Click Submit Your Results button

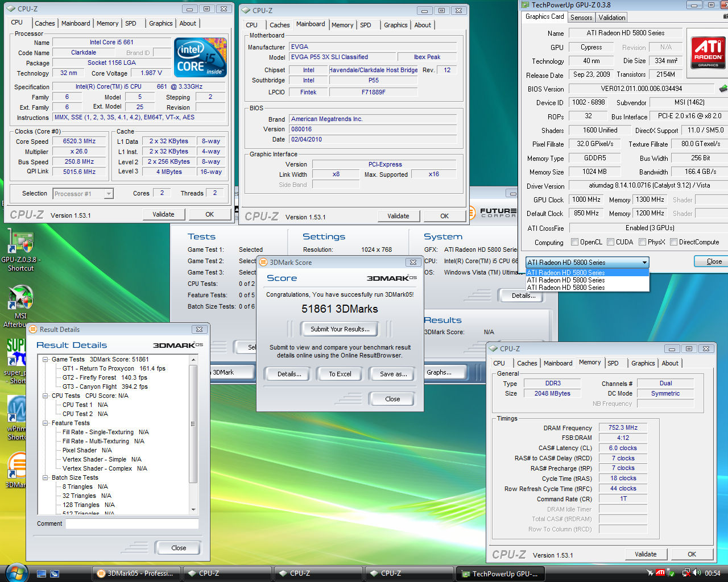340,329
